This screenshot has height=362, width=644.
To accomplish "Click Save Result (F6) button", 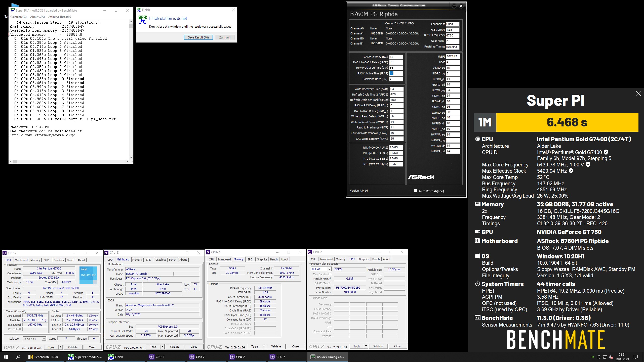I will 198,37.
